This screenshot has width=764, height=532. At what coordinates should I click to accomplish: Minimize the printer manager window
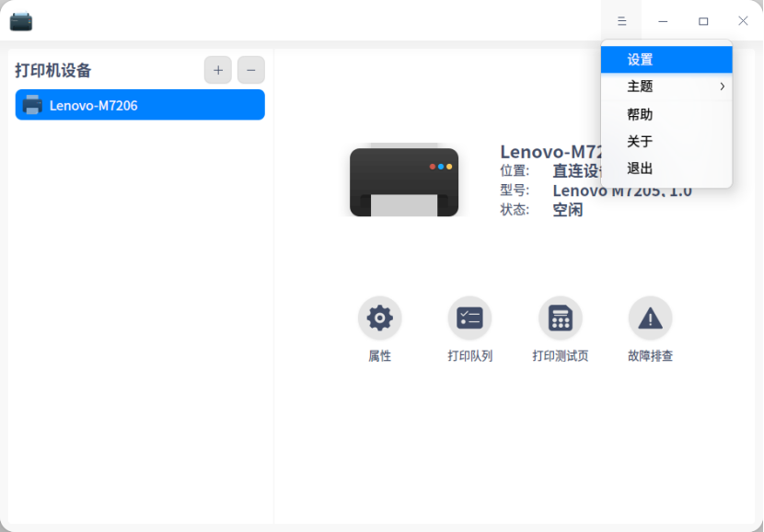click(x=663, y=21)
